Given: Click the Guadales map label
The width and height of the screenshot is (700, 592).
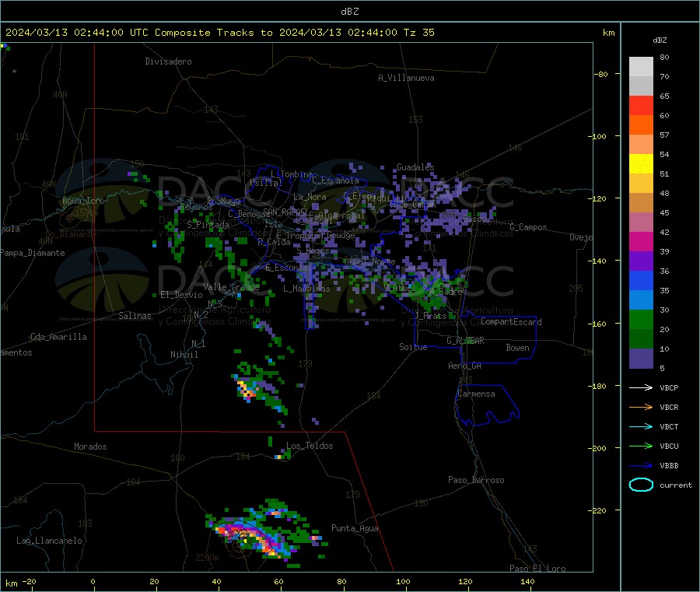Looking at the screenshot, I should pos(415,167).
